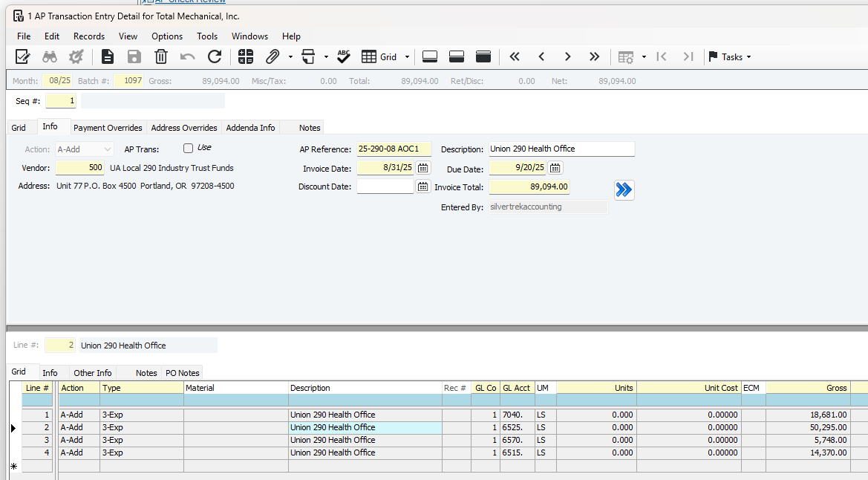Click the blue double-arrow button near Invoice Total
This screenshot has height=480, width=868.
coord(624,190)
